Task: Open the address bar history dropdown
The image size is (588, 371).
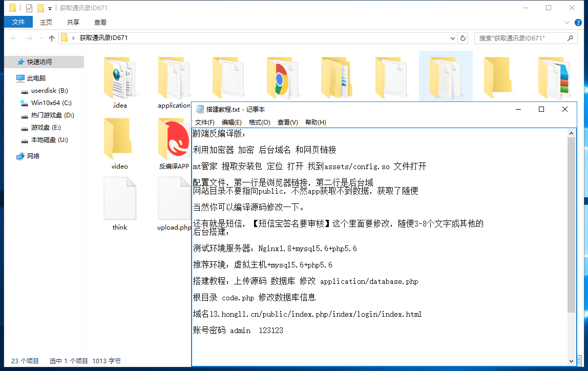Action: (452, 38)
